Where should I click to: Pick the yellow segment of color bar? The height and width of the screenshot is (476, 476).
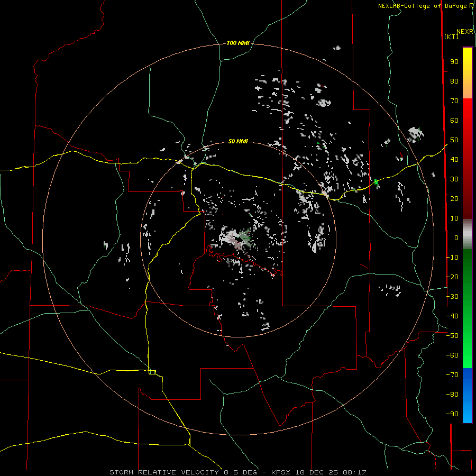click(467, 61)
